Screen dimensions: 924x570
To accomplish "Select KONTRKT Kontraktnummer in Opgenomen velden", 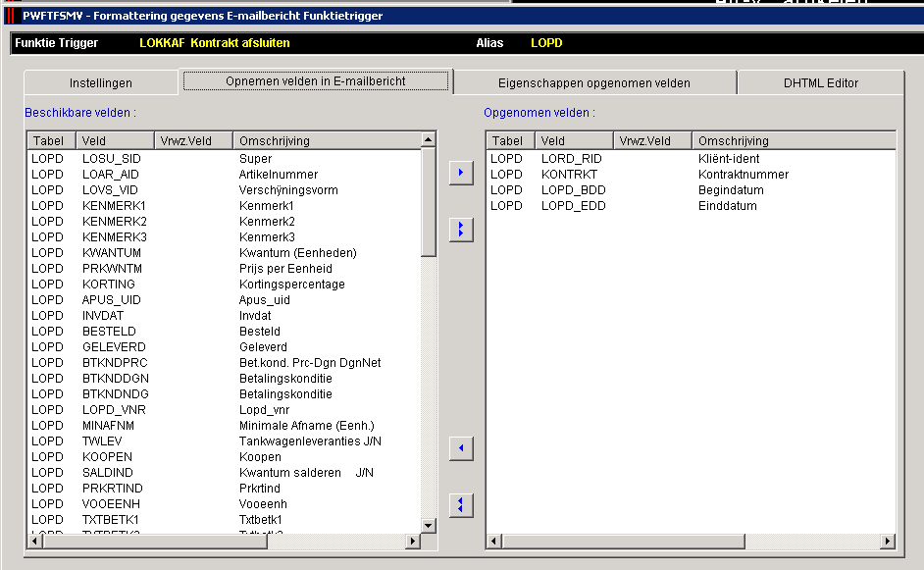I will (691, 175).
